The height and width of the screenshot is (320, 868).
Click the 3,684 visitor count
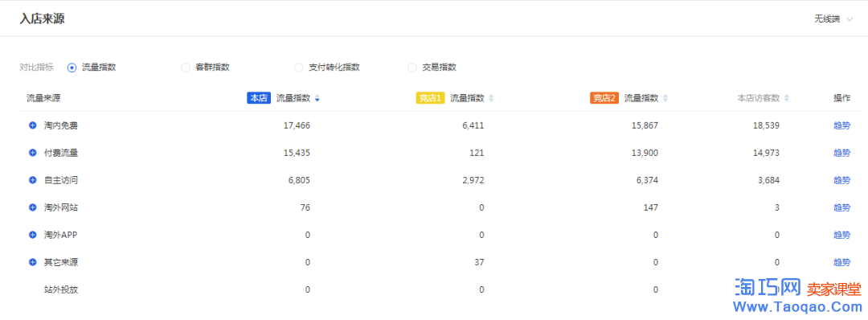coord(769,180)
